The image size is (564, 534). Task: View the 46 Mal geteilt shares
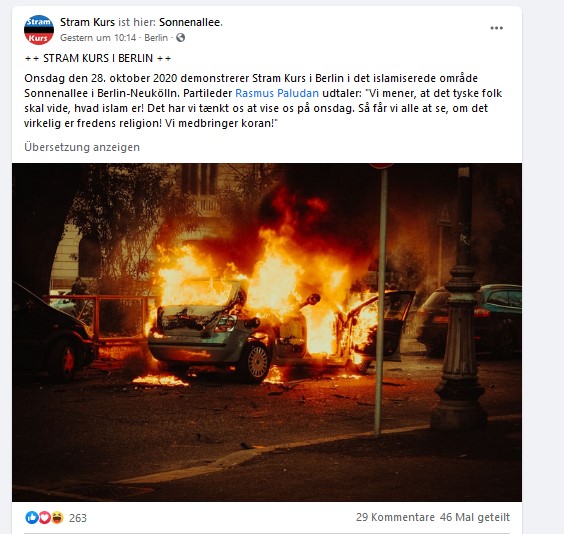click(x=475, y=517)
